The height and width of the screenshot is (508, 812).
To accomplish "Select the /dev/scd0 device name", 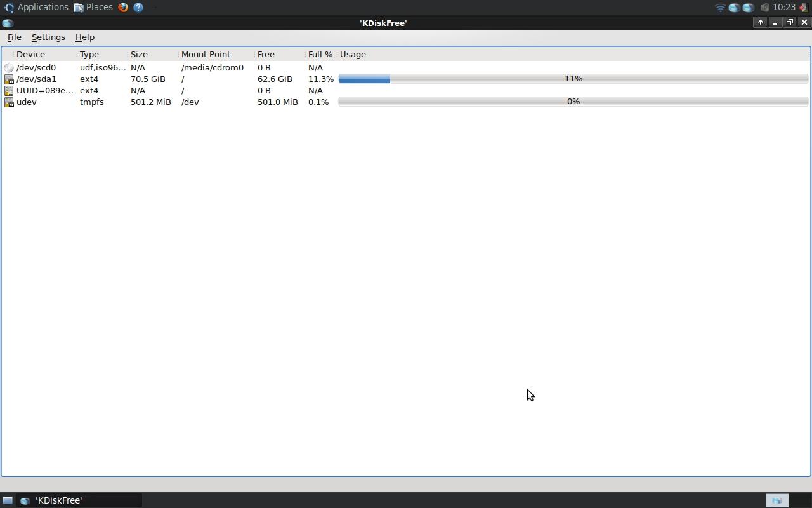I will click(x=36, y=68).
